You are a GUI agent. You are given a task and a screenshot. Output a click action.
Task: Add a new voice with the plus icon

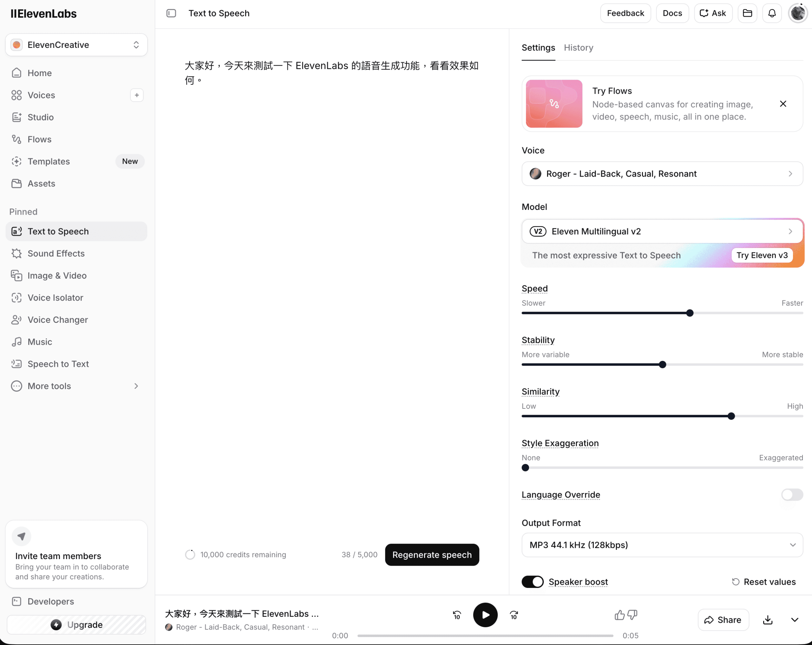pyautogui.click(x=137, y=95)
